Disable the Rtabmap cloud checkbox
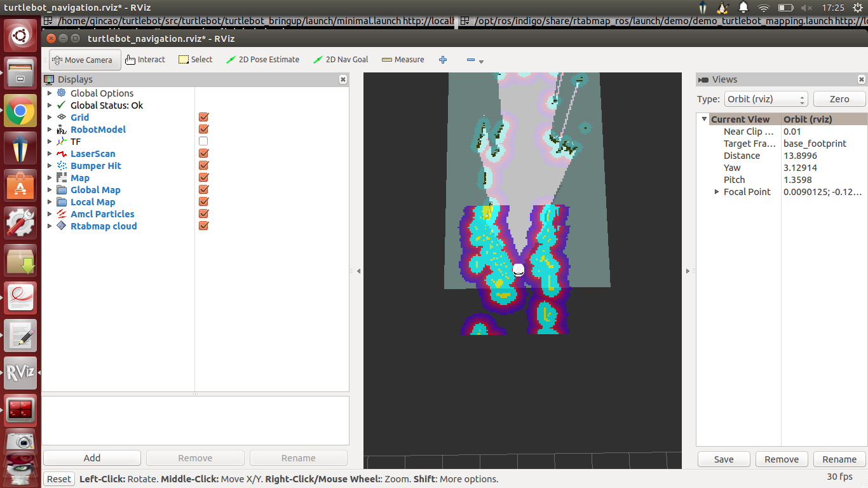This screenshot has height=488, width=868. coord(203,226)
